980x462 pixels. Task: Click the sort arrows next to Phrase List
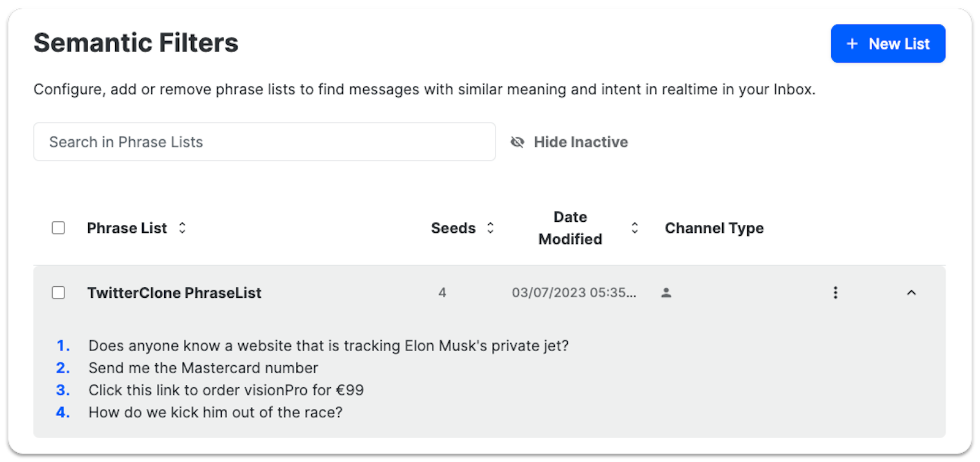click(182, 228)
